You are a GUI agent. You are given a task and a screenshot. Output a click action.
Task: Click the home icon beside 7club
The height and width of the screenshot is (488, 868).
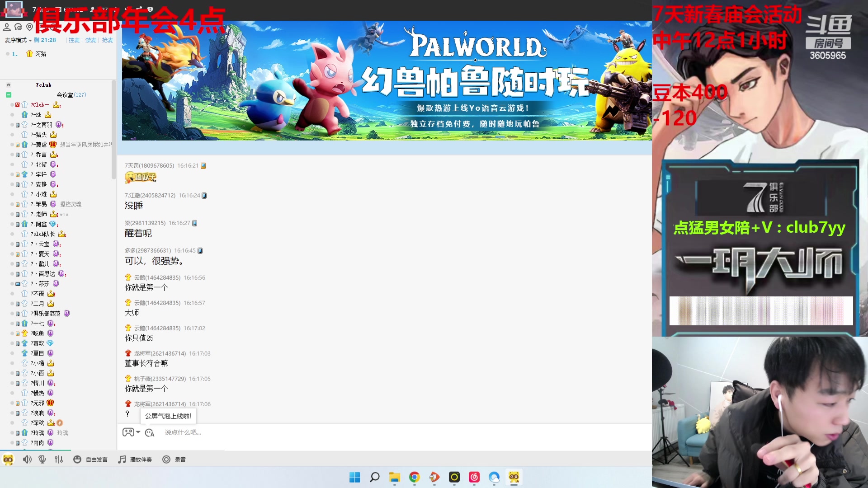[9, 85]
